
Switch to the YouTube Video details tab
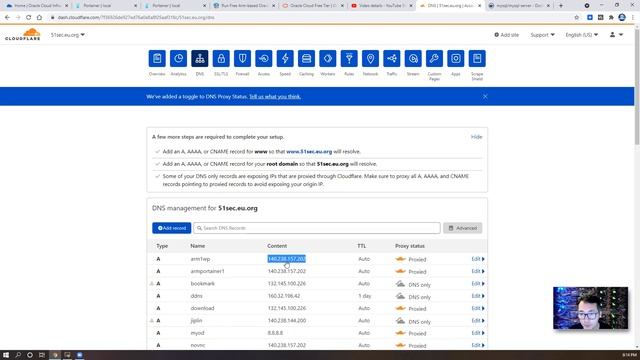click(x=382, y=6)
